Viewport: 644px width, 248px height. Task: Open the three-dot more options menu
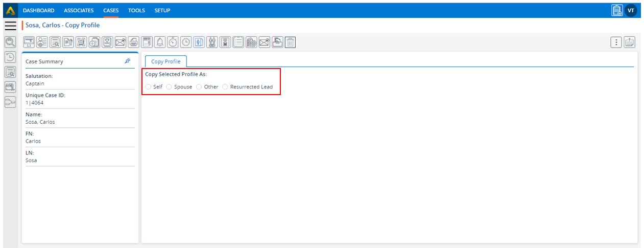pos(616,42)
